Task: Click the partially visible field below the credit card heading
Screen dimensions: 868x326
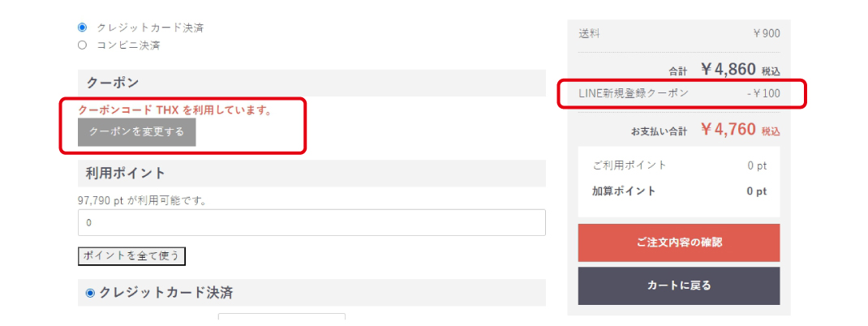Action: coord(281,316)
